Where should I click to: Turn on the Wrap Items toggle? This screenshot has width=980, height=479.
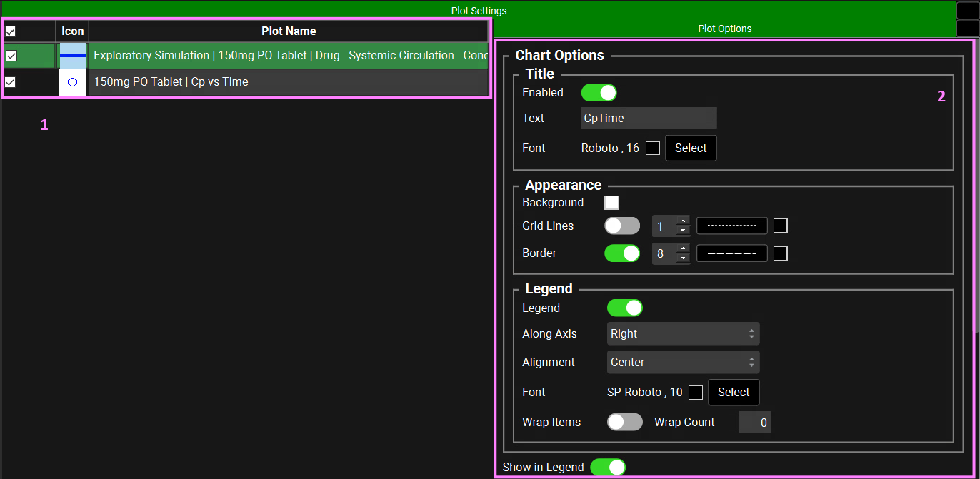tap(625, 423)
